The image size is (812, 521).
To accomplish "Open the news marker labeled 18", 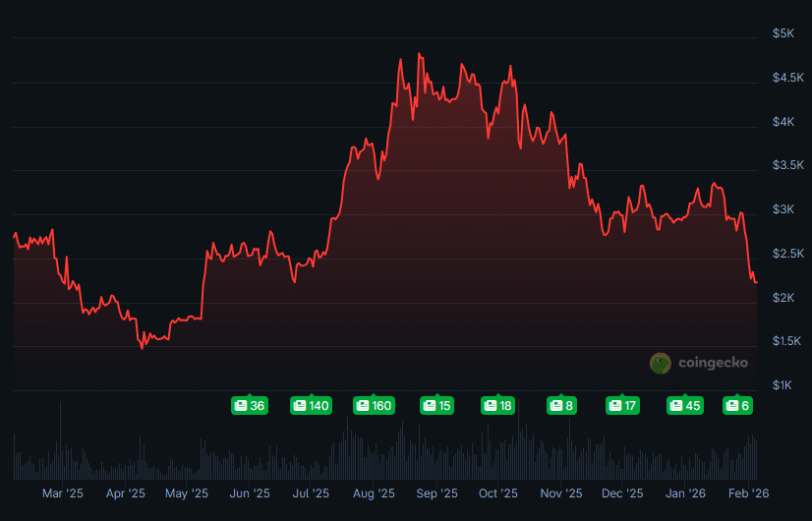I will click(x=497, y=405).
